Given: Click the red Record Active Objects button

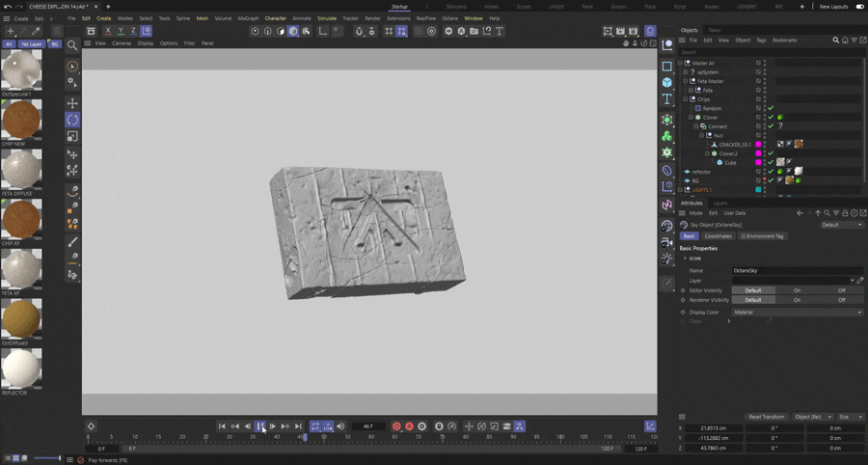Looking at the screenshot, I should (396, 426).
